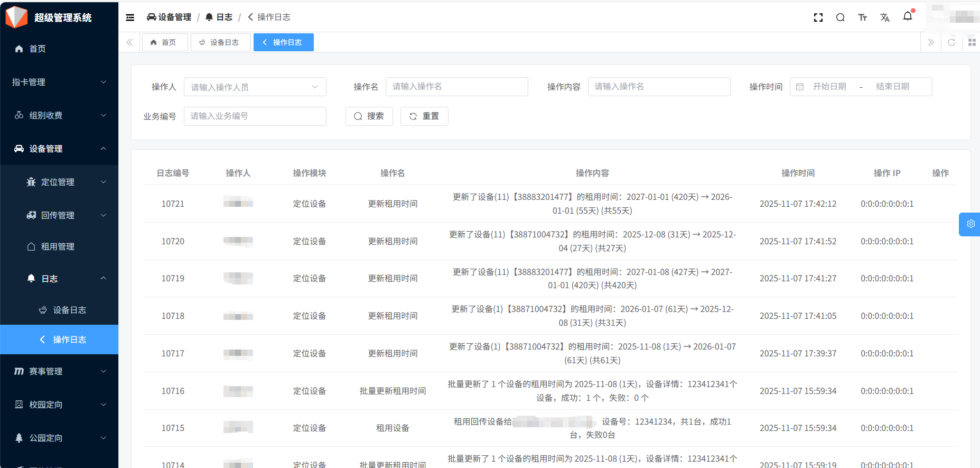Collapse the 设备管理 sidebar menu

coord(59,149)
